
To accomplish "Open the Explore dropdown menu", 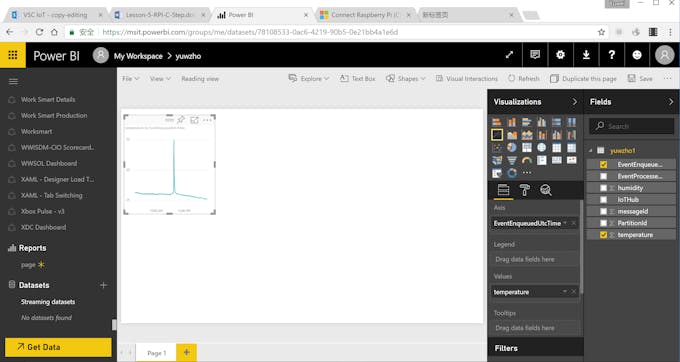I will (x=309, y=78).
